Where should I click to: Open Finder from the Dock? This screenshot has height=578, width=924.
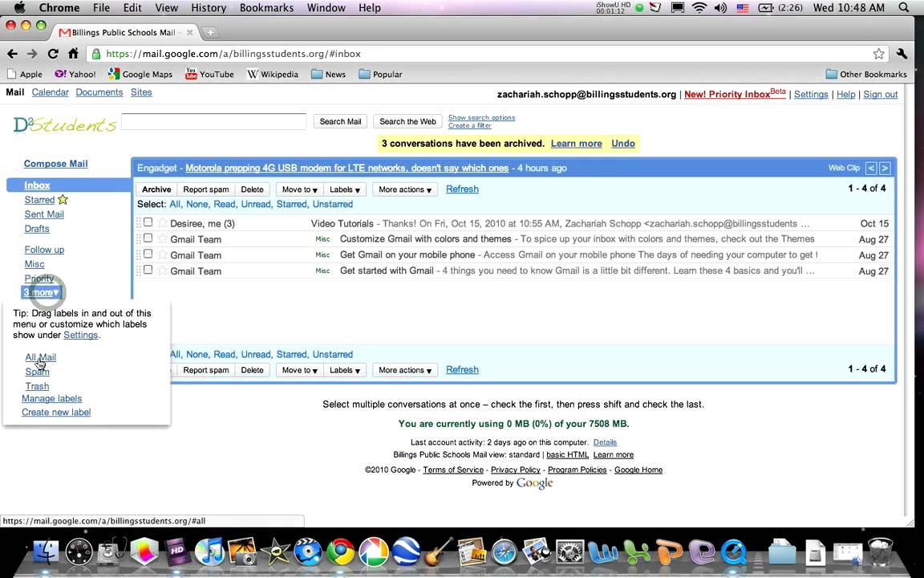click(x=46, y=552)
